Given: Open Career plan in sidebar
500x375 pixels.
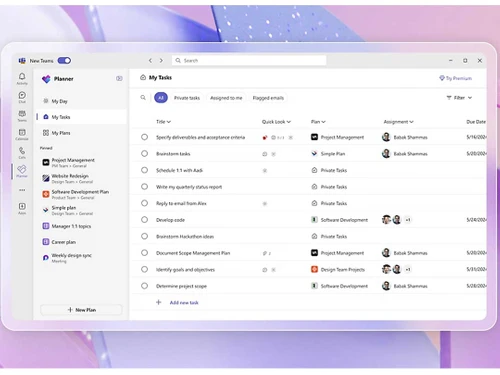Looking at the screenshot, I should (x=81, y=242).
